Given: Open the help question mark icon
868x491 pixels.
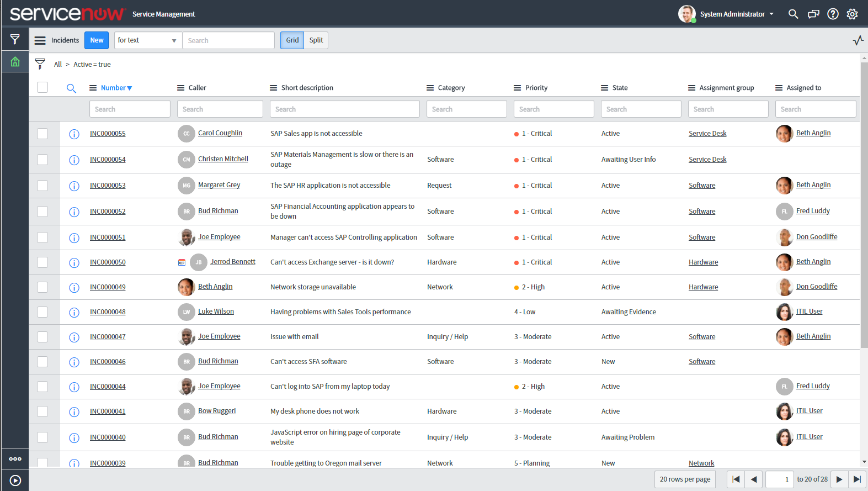Looking at the screenshot, I should 833,14.
